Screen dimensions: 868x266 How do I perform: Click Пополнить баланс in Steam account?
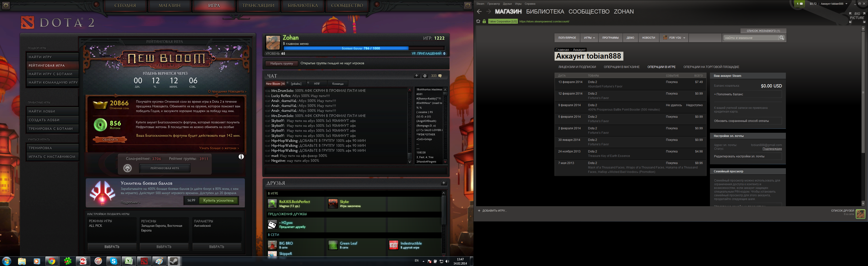coord(747,94)
